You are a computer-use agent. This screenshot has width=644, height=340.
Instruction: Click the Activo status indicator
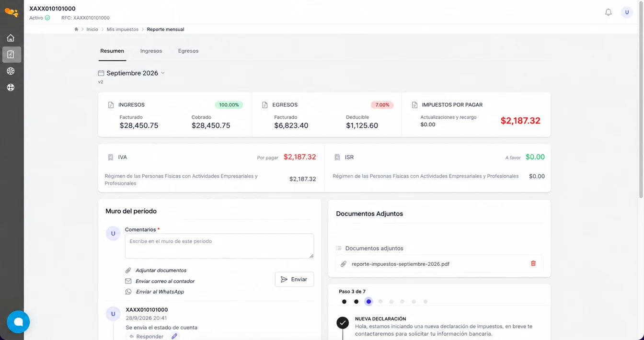coord(40,18)
